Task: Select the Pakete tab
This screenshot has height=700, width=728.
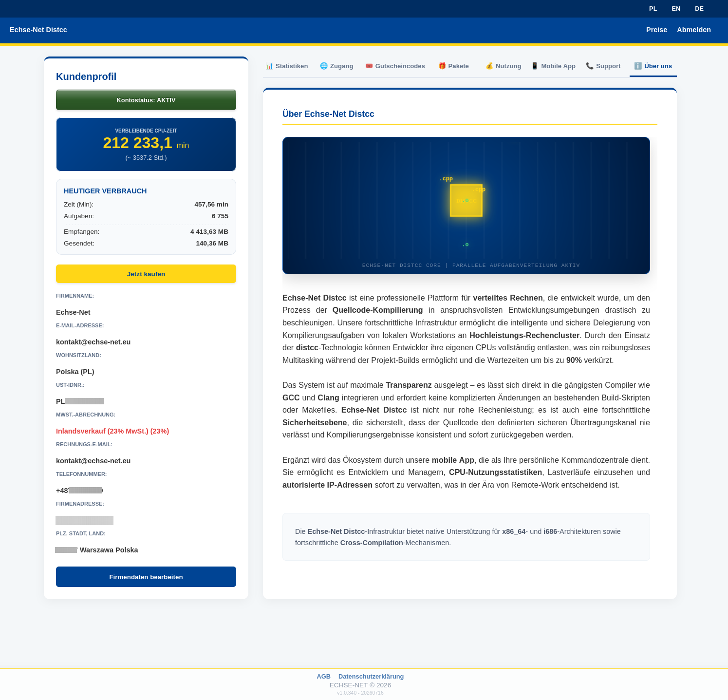Action: coord(454,66)
